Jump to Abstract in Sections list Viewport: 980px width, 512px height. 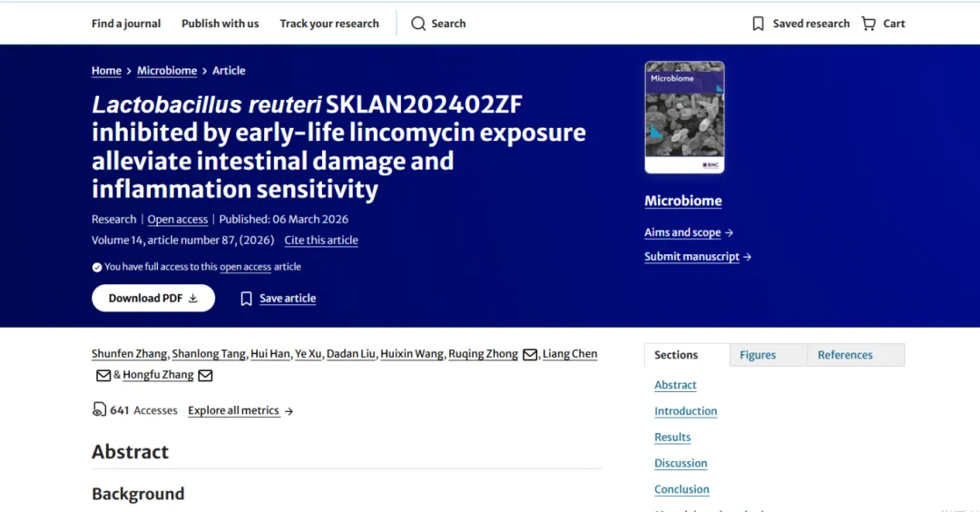[676, 385]
